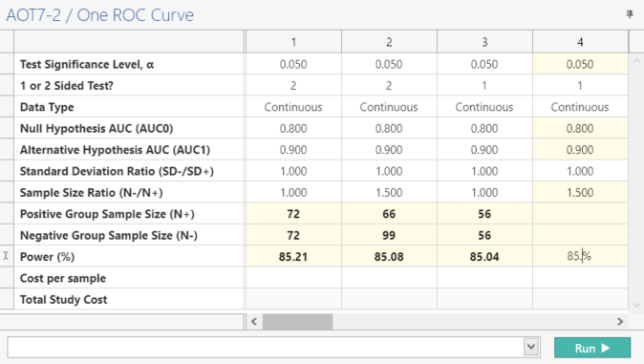Click Total Study Cost cell in column 4

[x=580, y=299]
